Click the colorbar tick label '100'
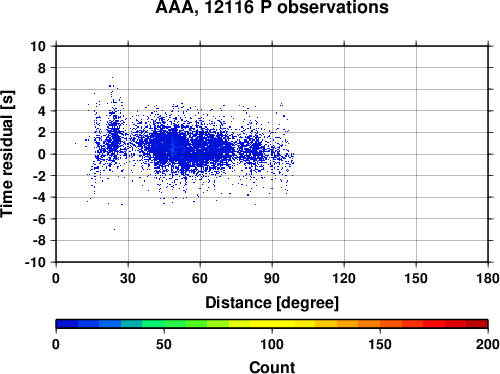500x374 pixels. 272,344
